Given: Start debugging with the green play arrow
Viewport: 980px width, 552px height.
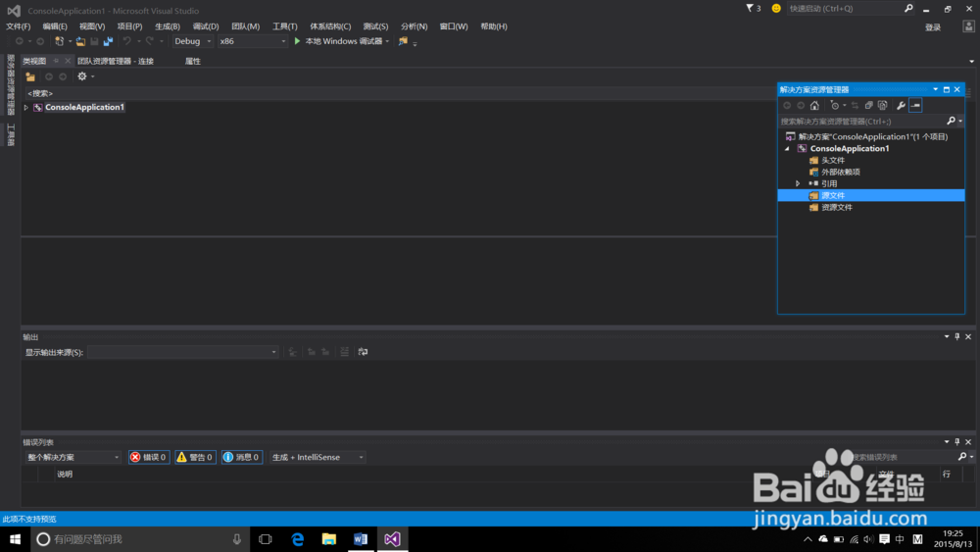Looking at the screenshot, I should click(298, 41).
